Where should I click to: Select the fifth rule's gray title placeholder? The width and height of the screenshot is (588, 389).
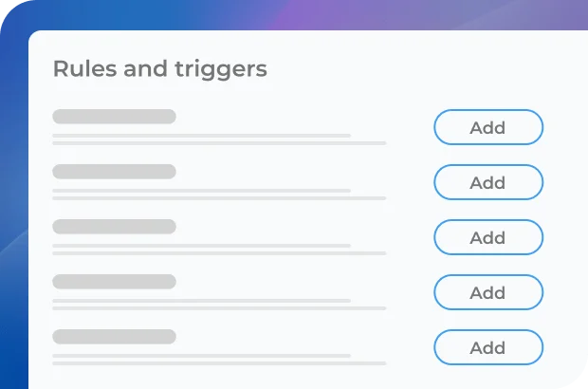(114, 337)
